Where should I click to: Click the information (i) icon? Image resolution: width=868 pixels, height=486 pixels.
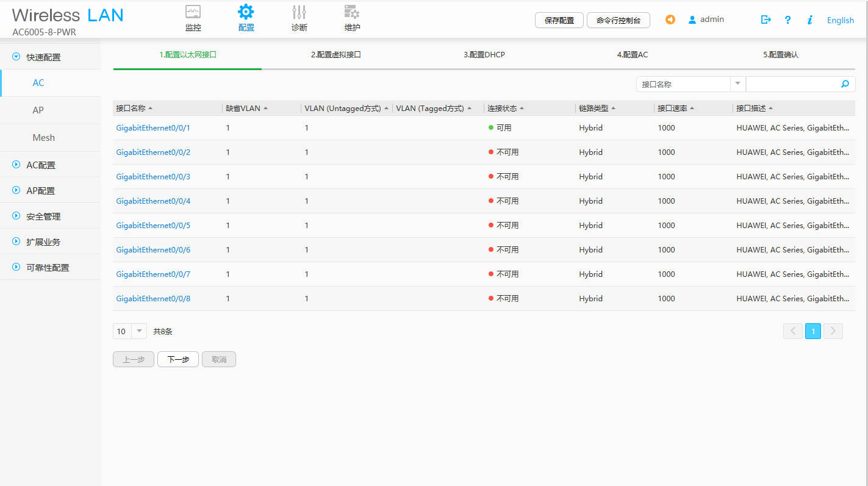click(809, 20)
